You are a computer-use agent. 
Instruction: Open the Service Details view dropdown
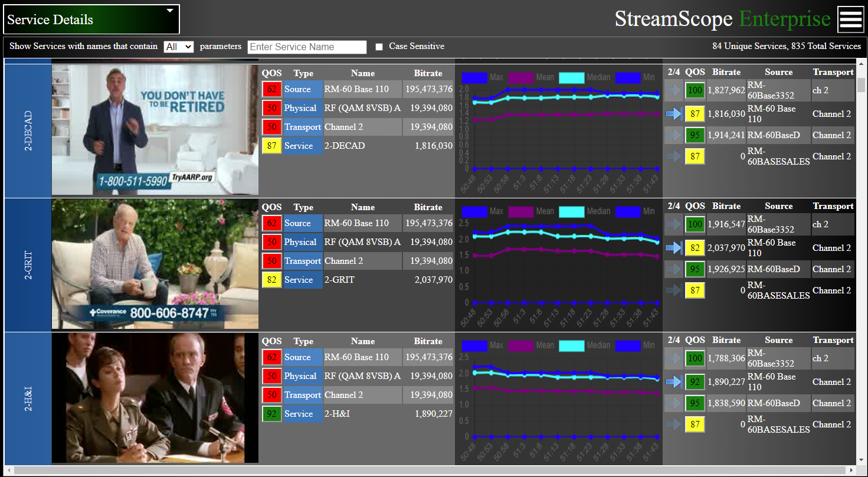pyautogui.click(x=91, y=19)
